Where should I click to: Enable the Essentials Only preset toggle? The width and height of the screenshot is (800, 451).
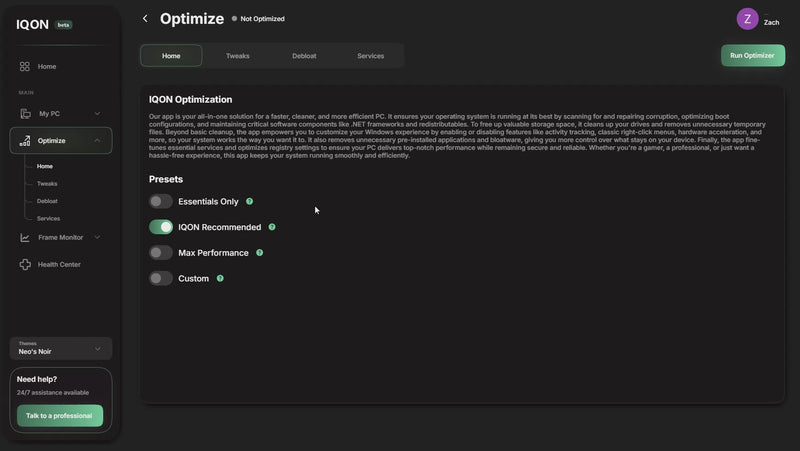point(161,202)
